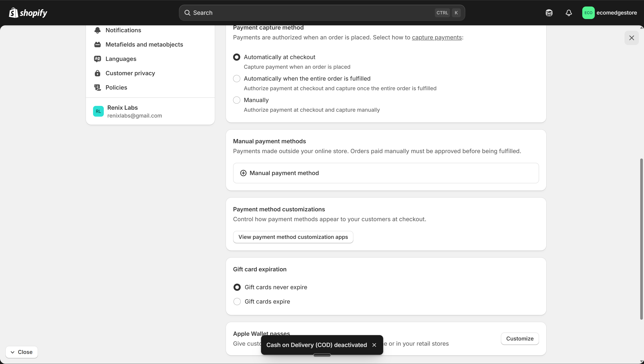Select Notifications in the settings menu

click(123, 30)
